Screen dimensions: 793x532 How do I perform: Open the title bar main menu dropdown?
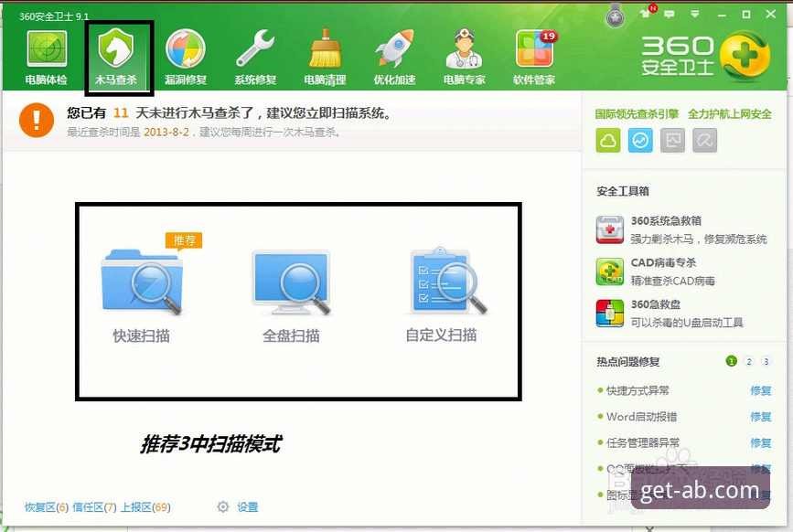[695, 14]
